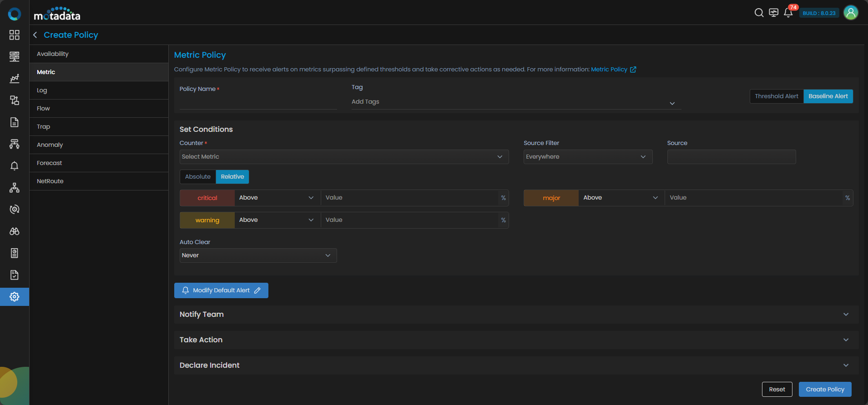The height and width of the screenshot is (405, 868).
Task: Click the notifications bell with 74 badge
Action: pos(788,13)
